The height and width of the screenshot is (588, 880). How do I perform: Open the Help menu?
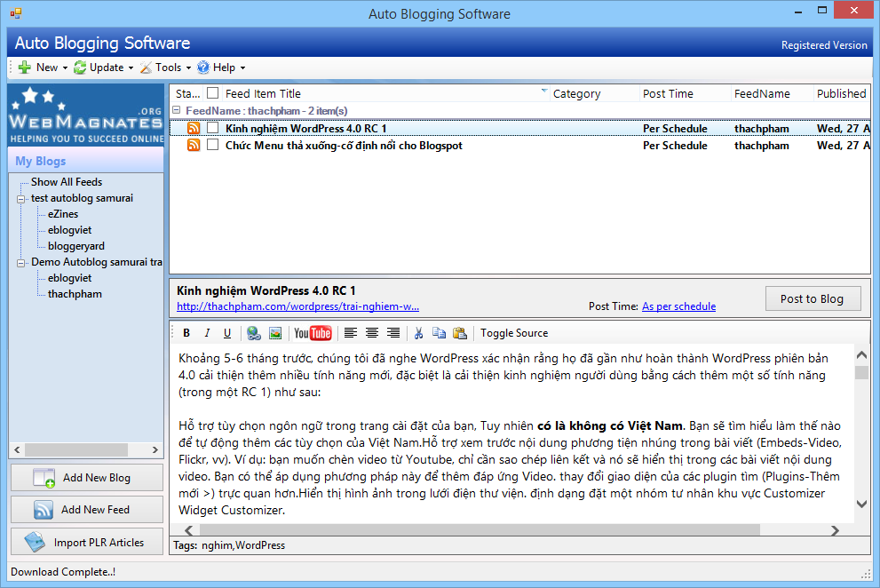point(221,68)
